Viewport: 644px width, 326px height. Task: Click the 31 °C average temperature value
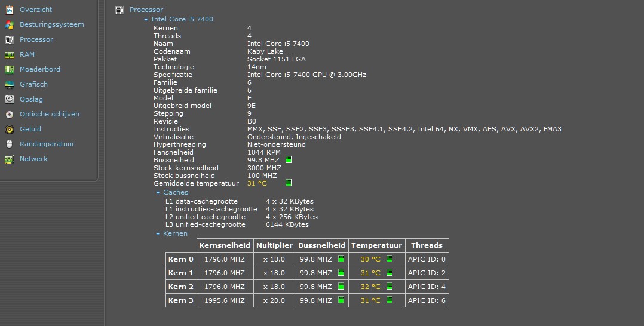point(257,183)
